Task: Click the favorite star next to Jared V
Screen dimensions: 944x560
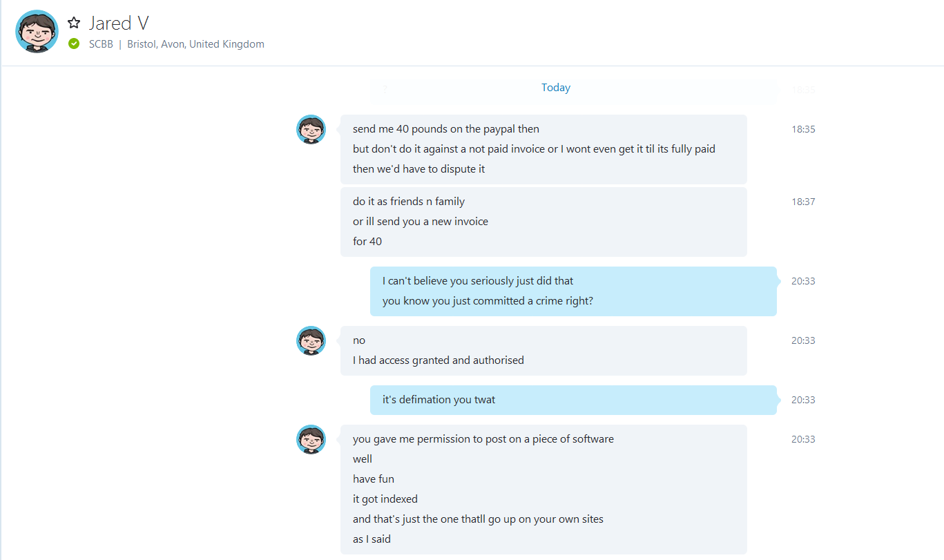Action: point(74,23)
